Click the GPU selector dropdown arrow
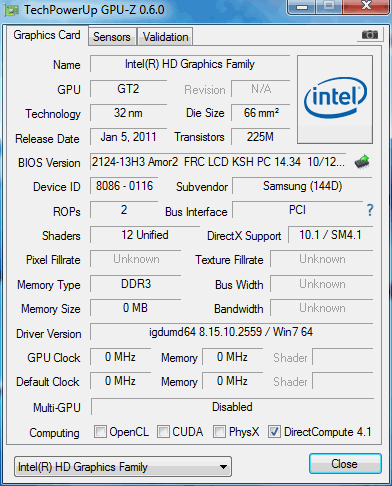This screenshot has width=392, height=486. [223, 467]
